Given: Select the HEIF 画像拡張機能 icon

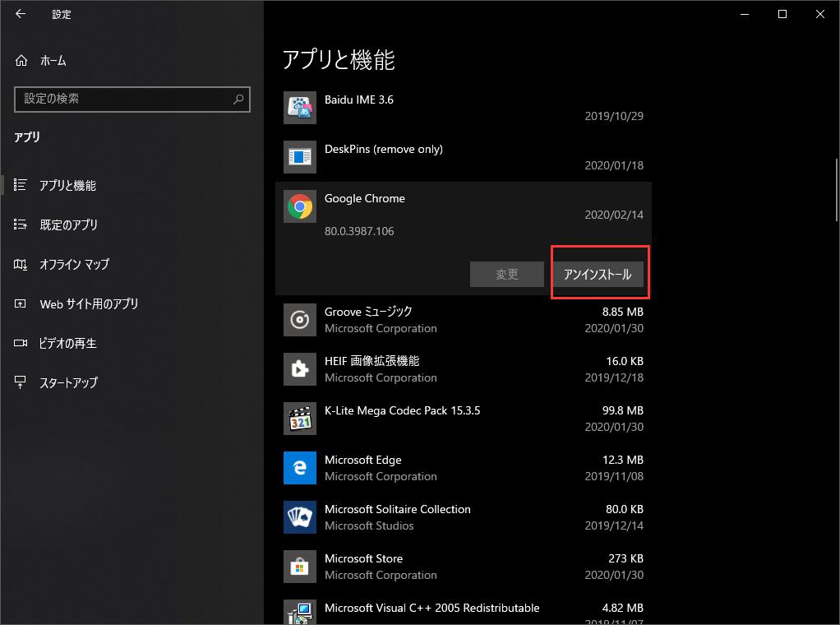Looking at the screenshot, I should point(300,369).
